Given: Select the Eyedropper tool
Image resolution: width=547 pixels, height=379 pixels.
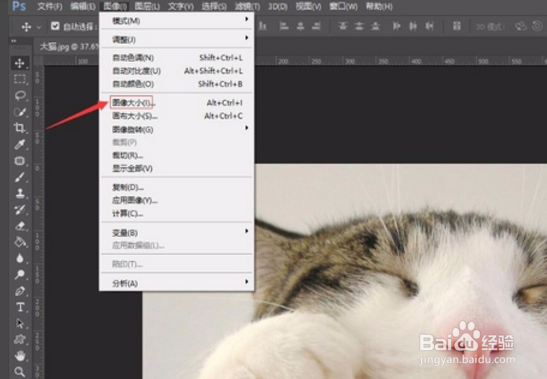Looking at the screenshot, I should coord(20,144).
